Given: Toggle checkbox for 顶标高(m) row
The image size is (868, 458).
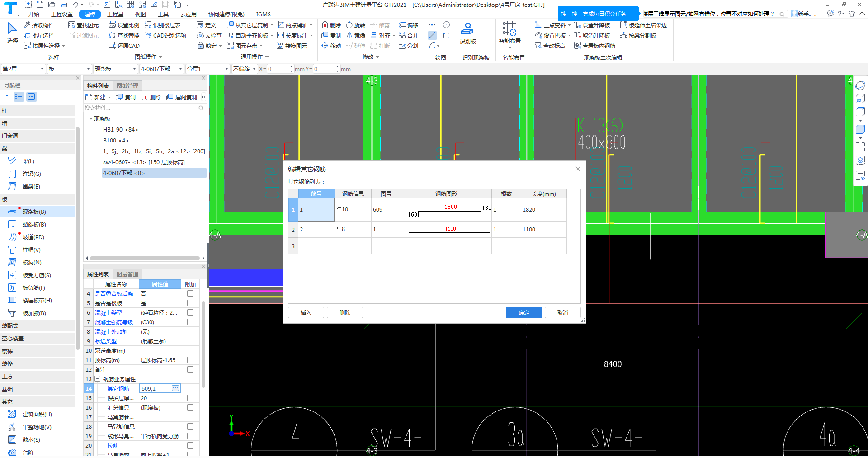Looking at the screenshot, I should click(x=190, y=360).
